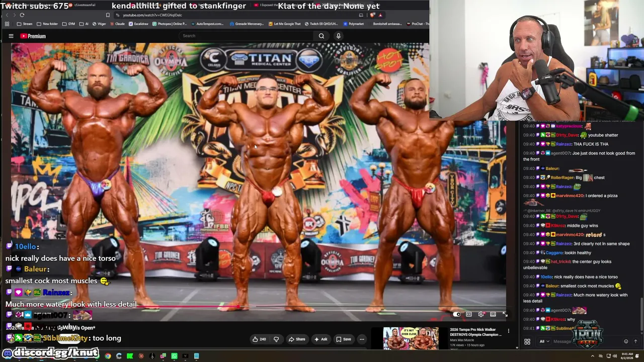Open the YouTube guide hamburger menu

(11, 36)
